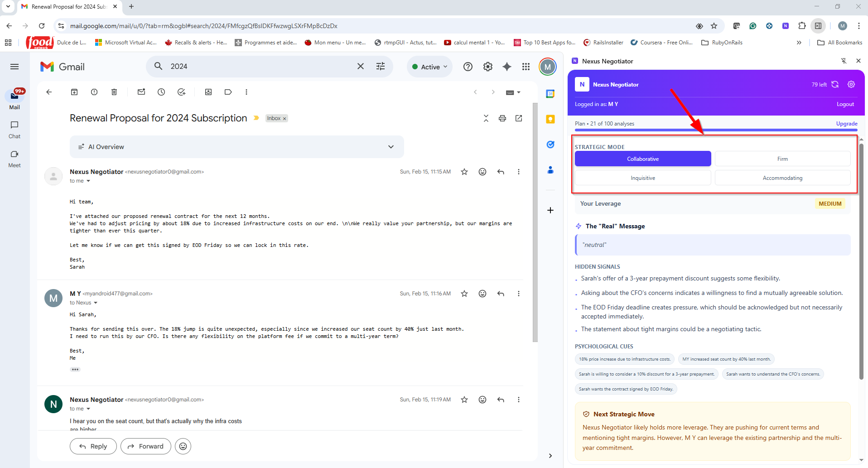The width and height of the screenshot is (868, 468).
Task: Expand the AI Overview section
Action: click(x=391, y=147)
